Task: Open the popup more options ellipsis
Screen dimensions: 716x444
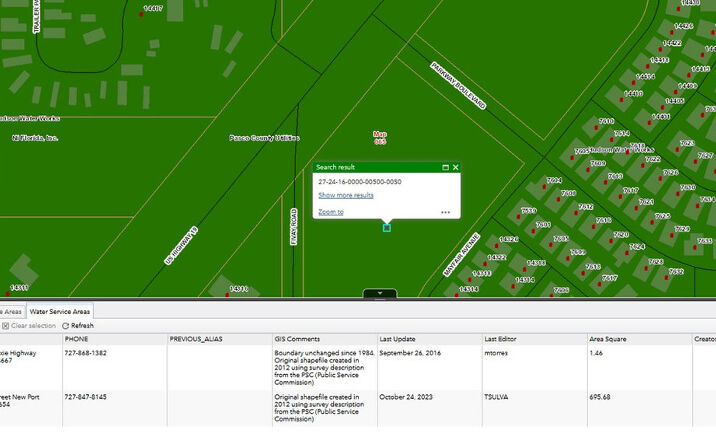Action: tap(445, 212)
